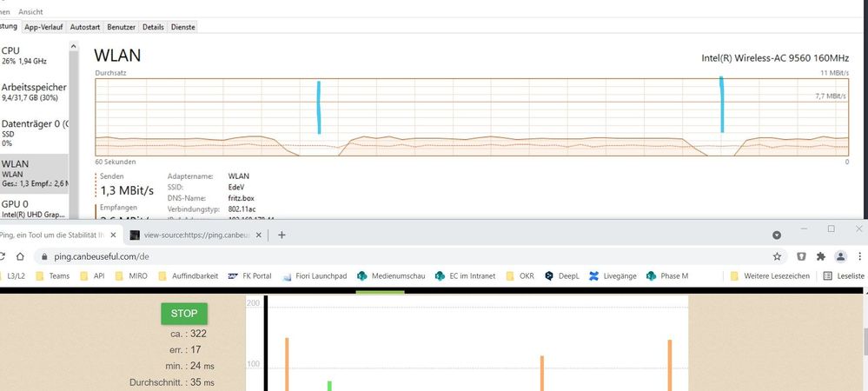This screenshot has height=391, width=868.
Task: Open the FK Portal bookmark
Action: (x=249, y=275)
